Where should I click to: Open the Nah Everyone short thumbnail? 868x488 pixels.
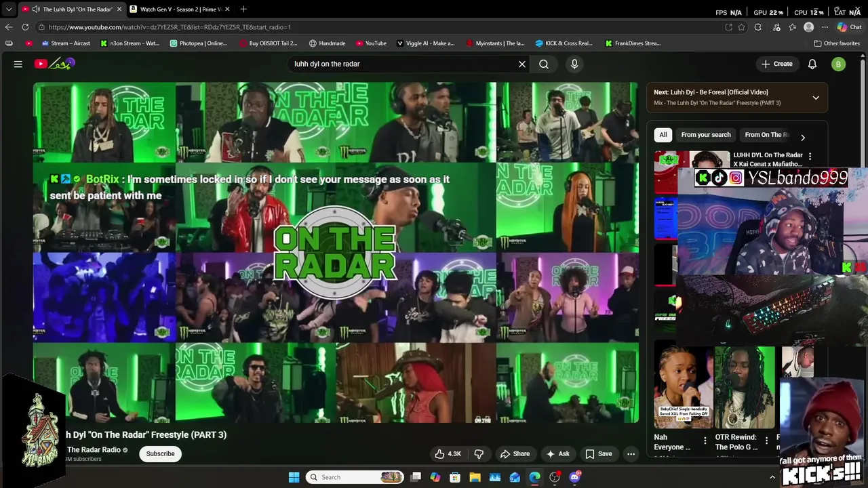[683, 387]
